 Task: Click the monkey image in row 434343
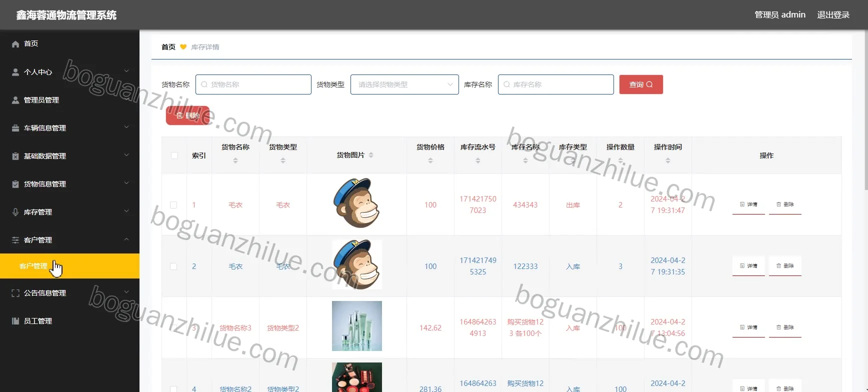pyautogui.click(x=357, y=203)
